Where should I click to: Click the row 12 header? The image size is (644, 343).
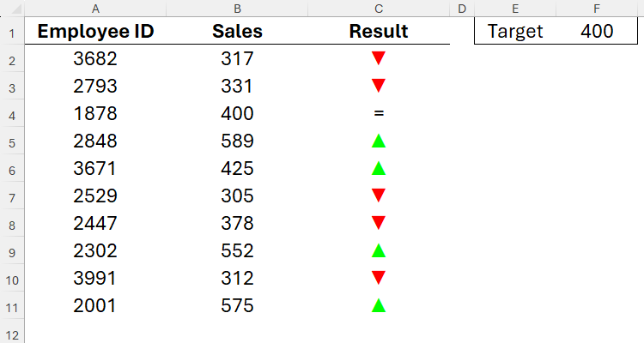(11, 333)
